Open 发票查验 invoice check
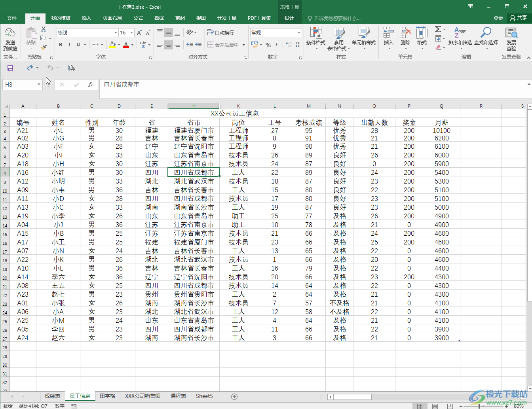Screen dimensions: 532x409 point(511,39)
